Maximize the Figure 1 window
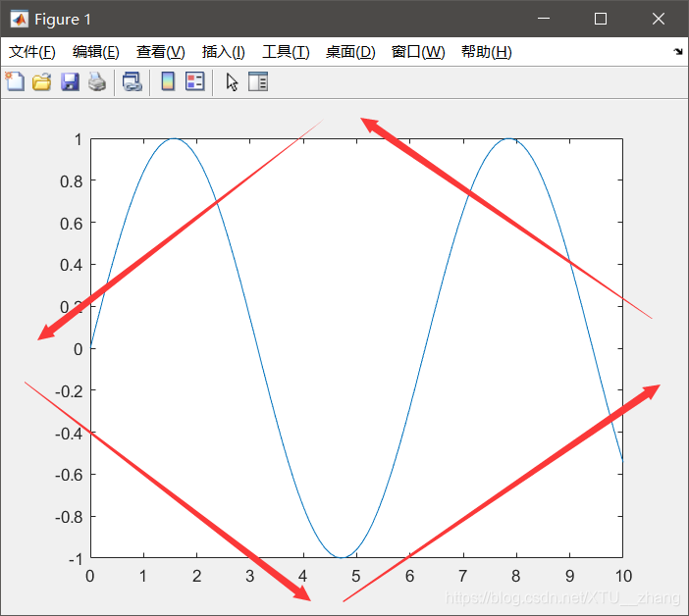This screenshot has width=689, height=616. click(x=601, y=19)
